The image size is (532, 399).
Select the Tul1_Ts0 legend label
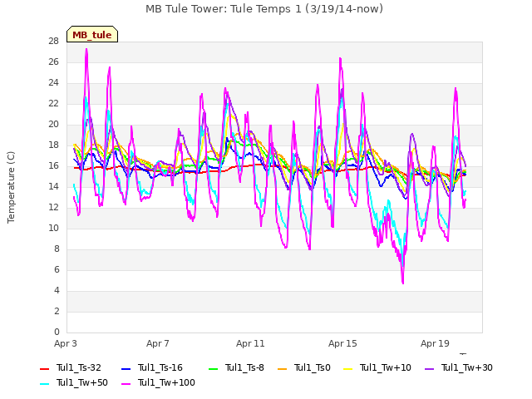pyautogui.click(x=313, y=367)
